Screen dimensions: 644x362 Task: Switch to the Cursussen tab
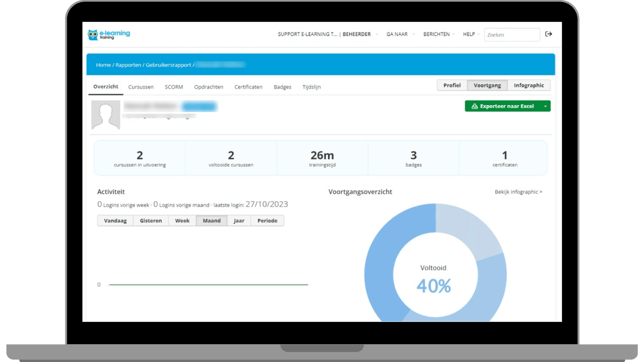(141, 87)
